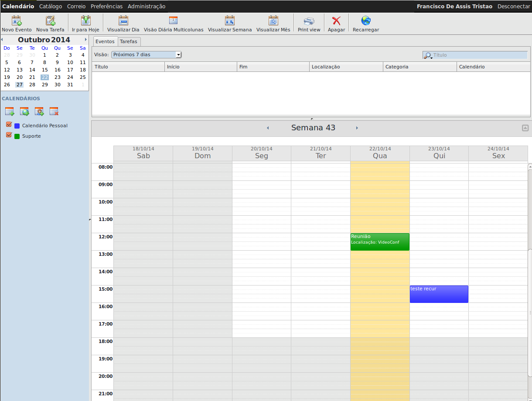Viewport: 532px width, 401px height.
Task: Advance the mini calendar to next month
Action: [86, 40]
